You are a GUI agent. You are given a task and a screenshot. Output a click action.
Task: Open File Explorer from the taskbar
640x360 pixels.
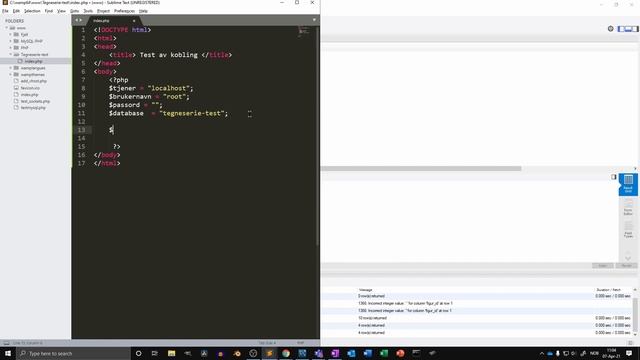click(171, 353)
